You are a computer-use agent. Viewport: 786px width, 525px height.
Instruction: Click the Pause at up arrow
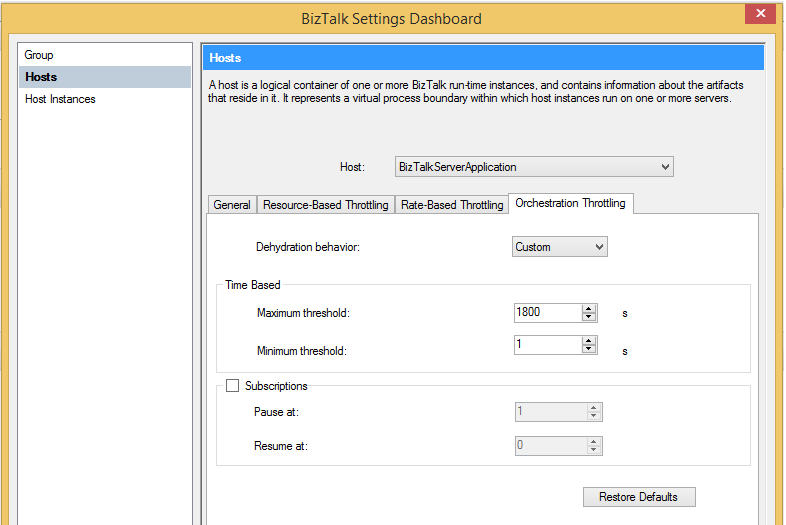pyautogui.click(x=594, y=408)
